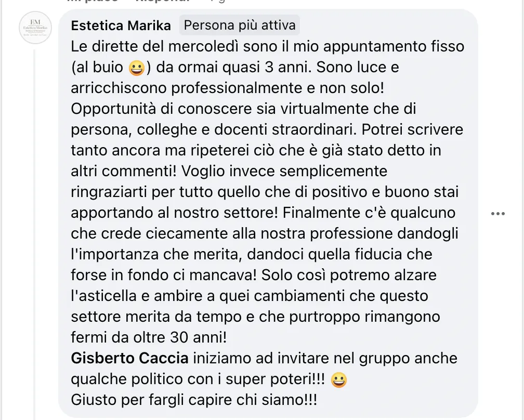The image size is (524, 420).
Task: Click the 'Persona più attiva' badge
Action: tap(240, 25)
